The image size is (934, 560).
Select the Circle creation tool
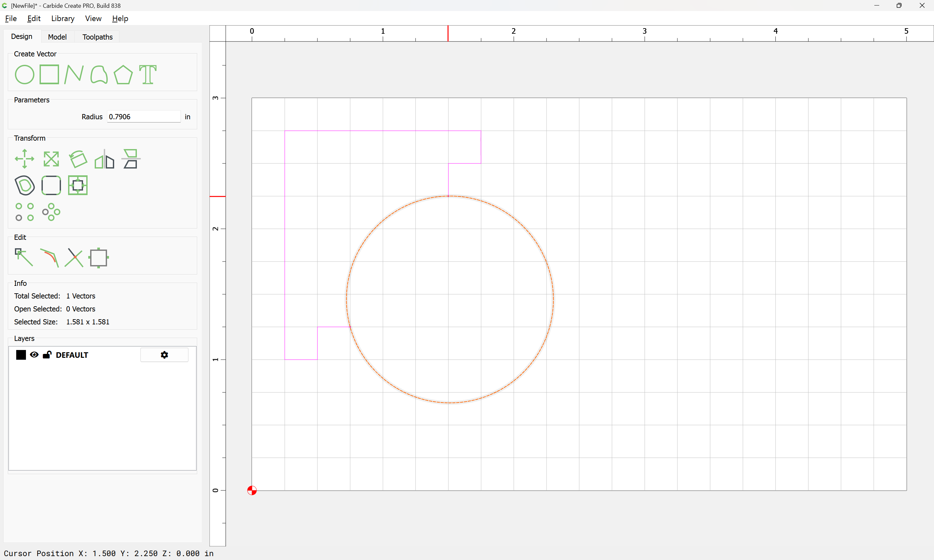point(25,74)
